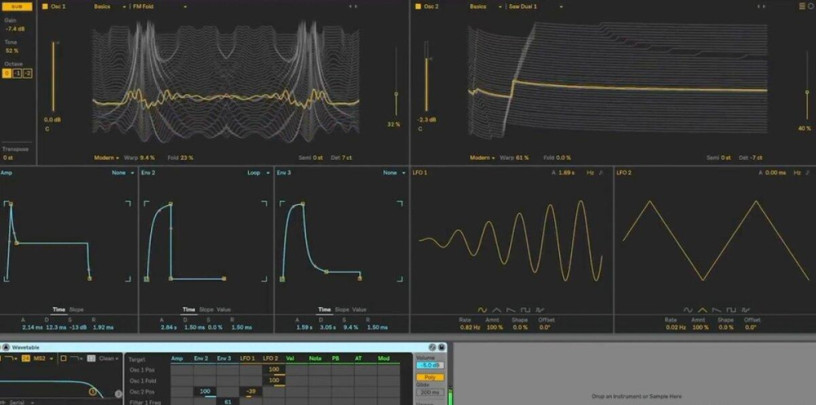Open the MS2 filter circuit dropdown
The width and height of the screenshot is (816, 405).
point(43,358)
